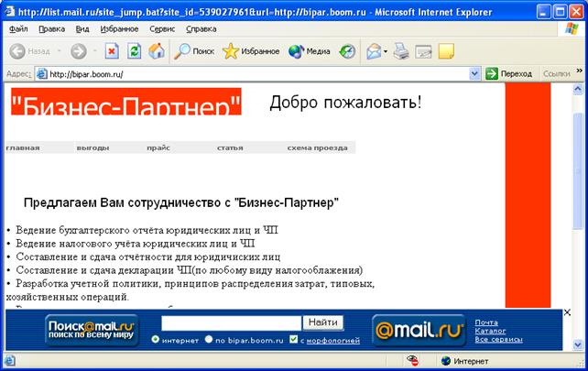
Task: Click the mail.ru search input field
Action: click(232, 323)
